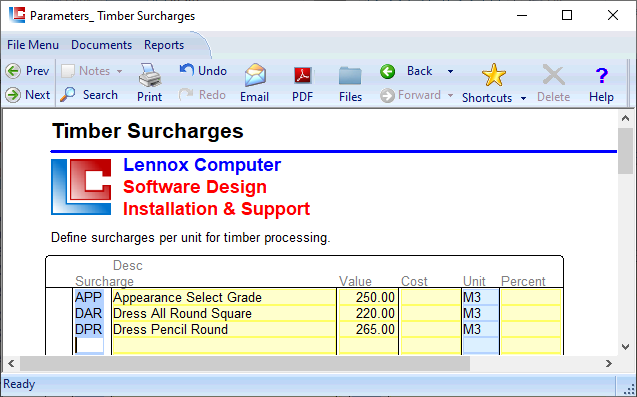Expand the Forward history dropdown arrow
The width and height of the screenshot is (637, 397).
(x=450, y=95)
